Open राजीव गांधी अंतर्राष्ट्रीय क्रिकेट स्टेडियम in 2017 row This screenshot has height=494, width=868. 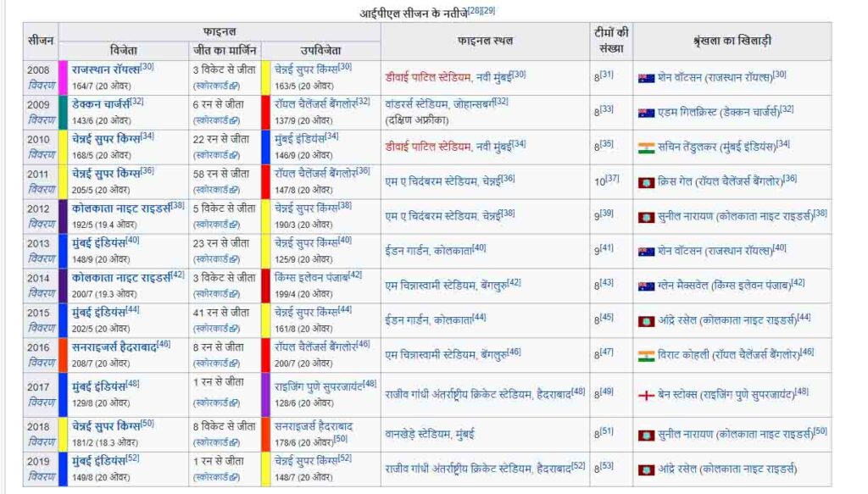[x=458, y=394]
